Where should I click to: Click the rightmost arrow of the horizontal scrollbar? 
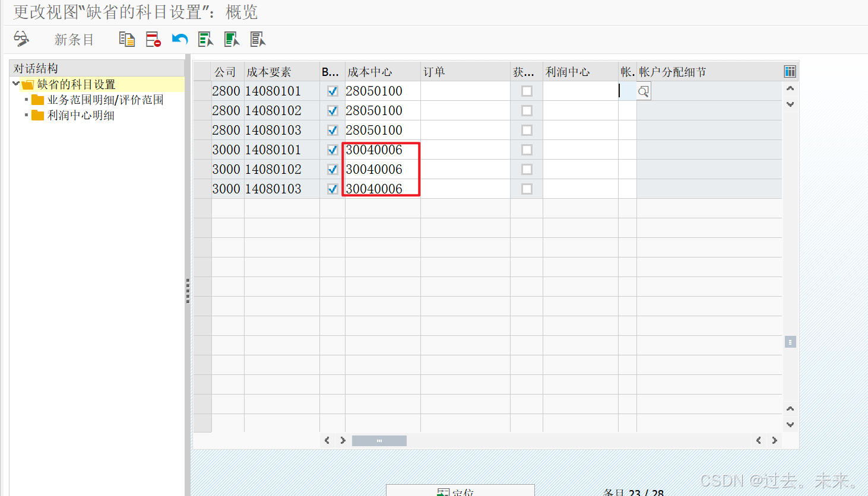775,440
